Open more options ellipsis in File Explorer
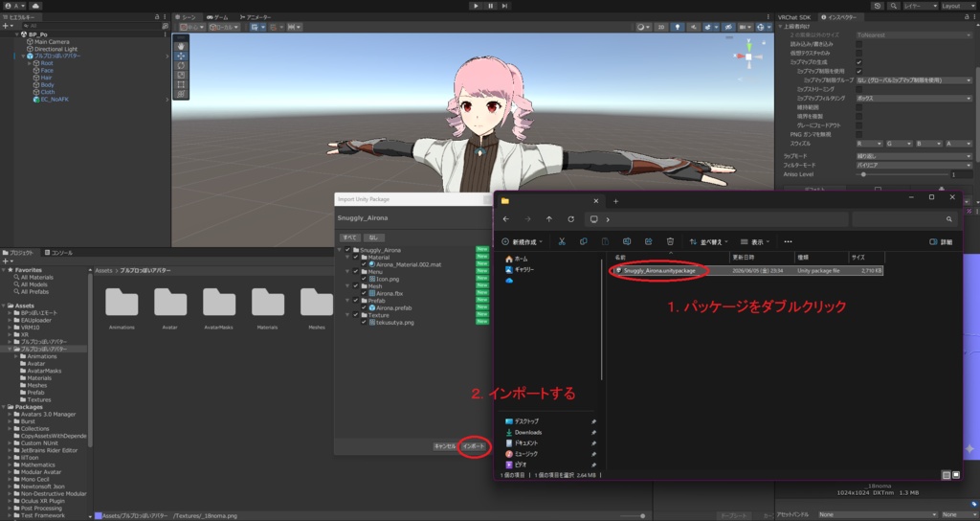 788,241
